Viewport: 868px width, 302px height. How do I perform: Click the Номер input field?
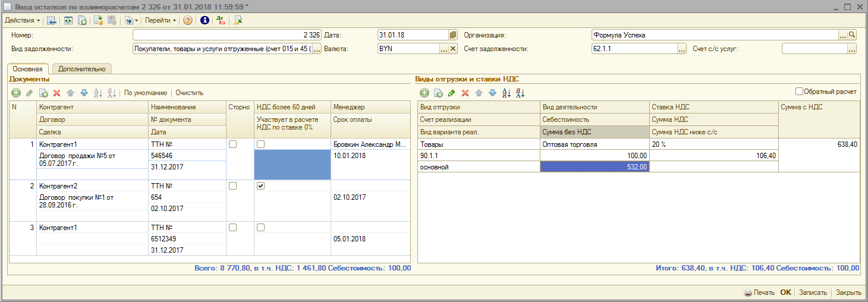(227, 35)
